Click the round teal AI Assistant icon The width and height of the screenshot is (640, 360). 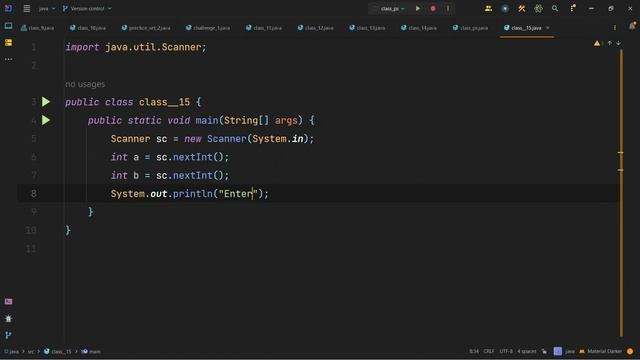coord(505,8)
